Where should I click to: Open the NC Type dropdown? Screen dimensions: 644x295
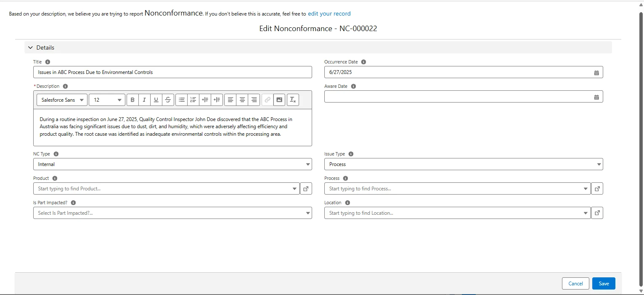[172, 164]
